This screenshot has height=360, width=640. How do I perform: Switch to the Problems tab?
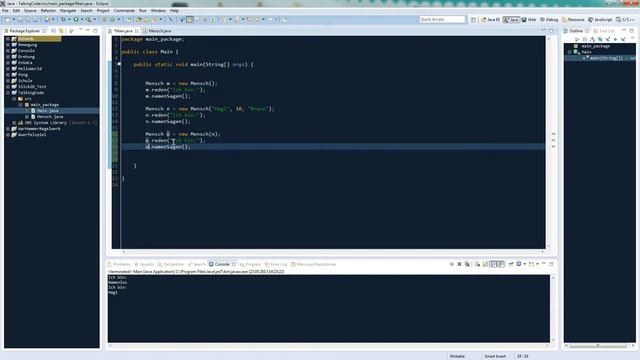(119, 264)
